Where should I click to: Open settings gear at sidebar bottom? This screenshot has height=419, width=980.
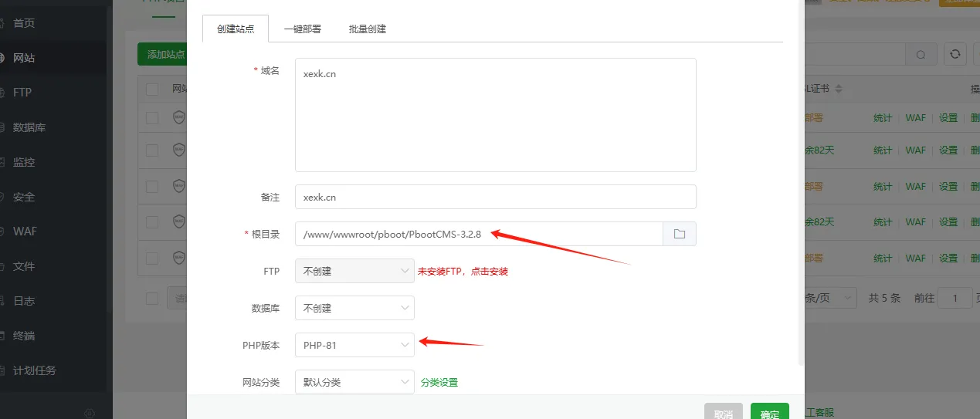coord(90,414)
